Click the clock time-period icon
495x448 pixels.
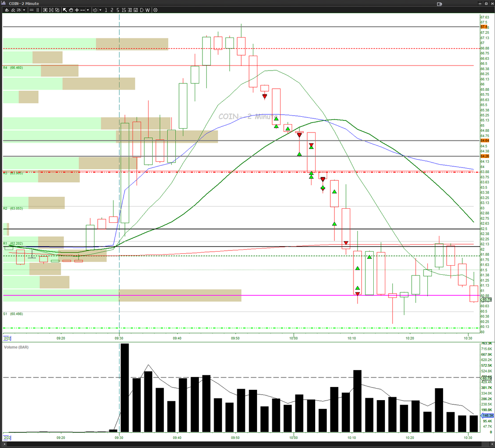click(95, 10)
